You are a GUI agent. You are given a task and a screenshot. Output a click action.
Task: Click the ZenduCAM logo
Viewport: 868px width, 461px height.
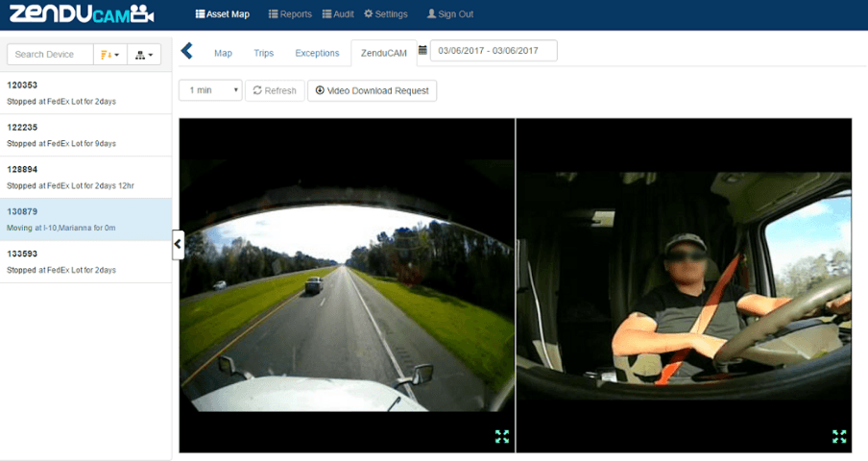[82, 13]
